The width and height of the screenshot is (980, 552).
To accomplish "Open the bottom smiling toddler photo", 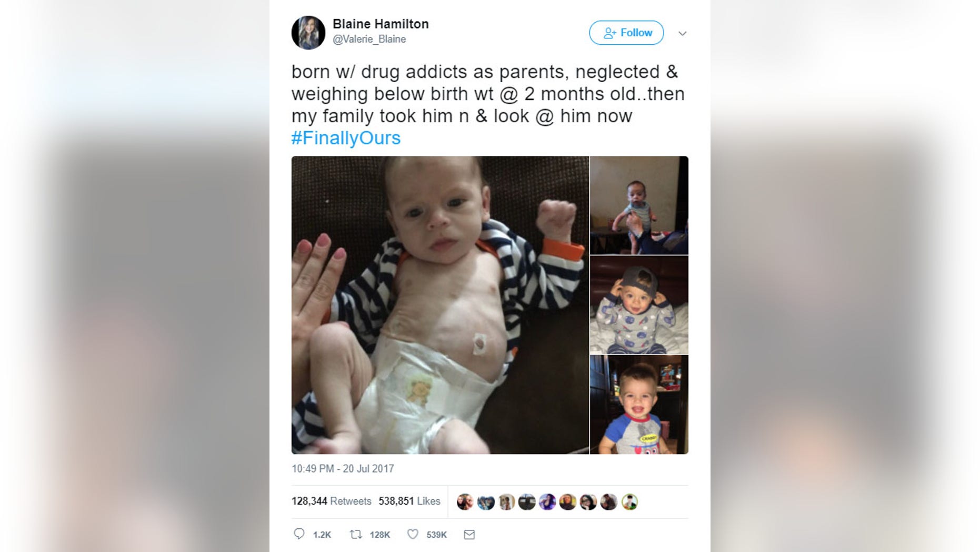I will (639, 405).
